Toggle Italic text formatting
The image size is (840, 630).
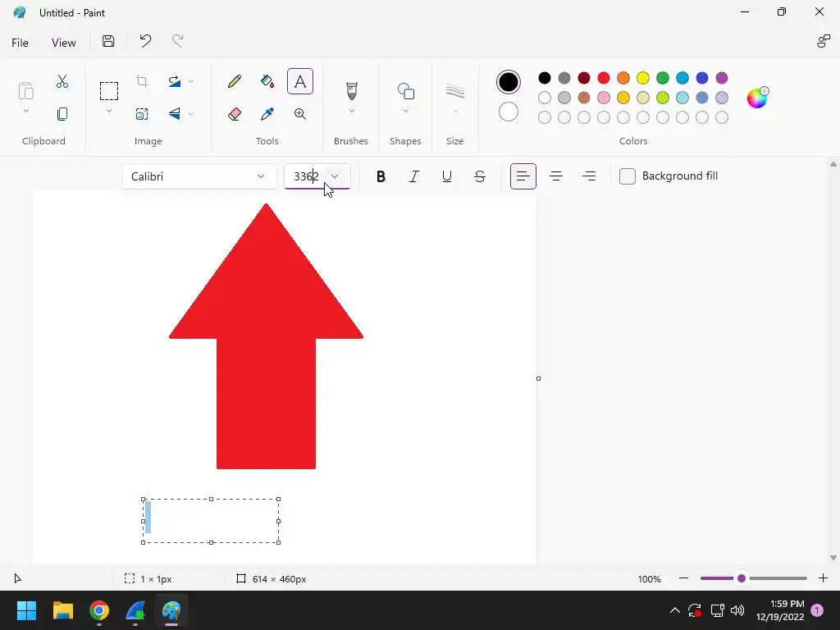413,176
